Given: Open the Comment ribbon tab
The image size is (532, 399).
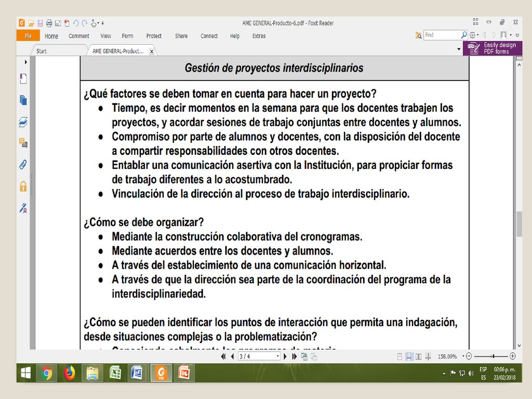Looking at the screenshot, I should click(79, 36).
